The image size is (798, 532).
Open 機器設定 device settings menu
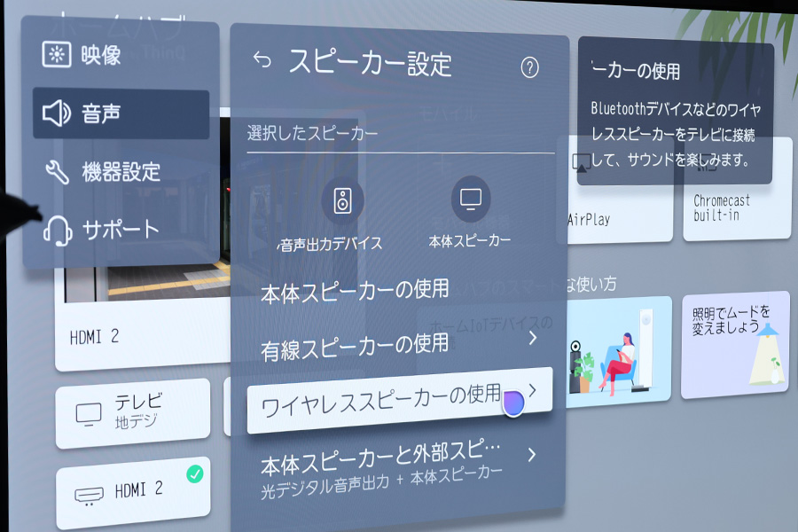click(121, 171)
